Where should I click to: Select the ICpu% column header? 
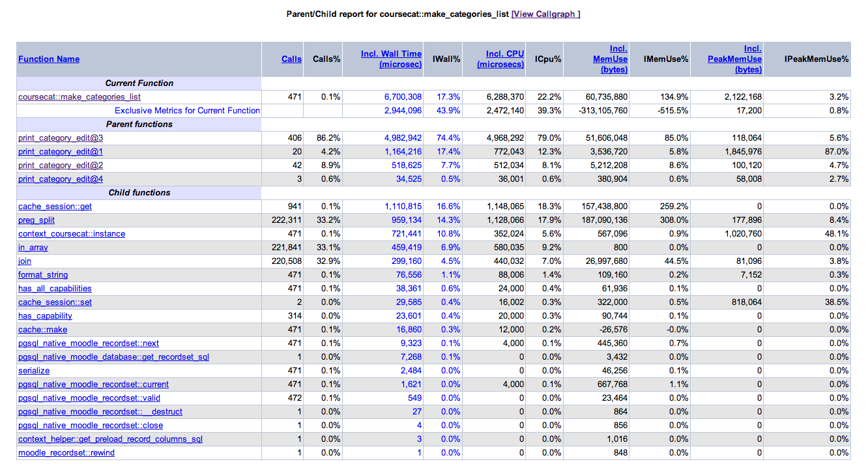(x=548, y=59)
